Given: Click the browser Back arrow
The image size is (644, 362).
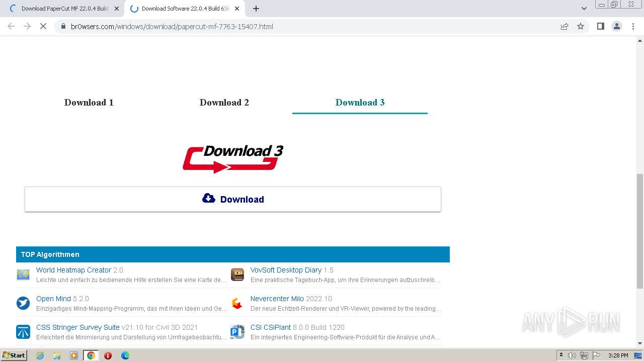Looking at the screenshot, I should pyautogui.click(x=11, y=26).
